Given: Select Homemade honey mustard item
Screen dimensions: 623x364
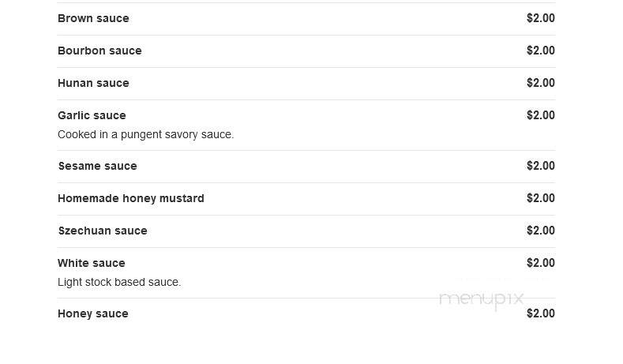Looking at the screenshot, I should [x=131, y=198].
